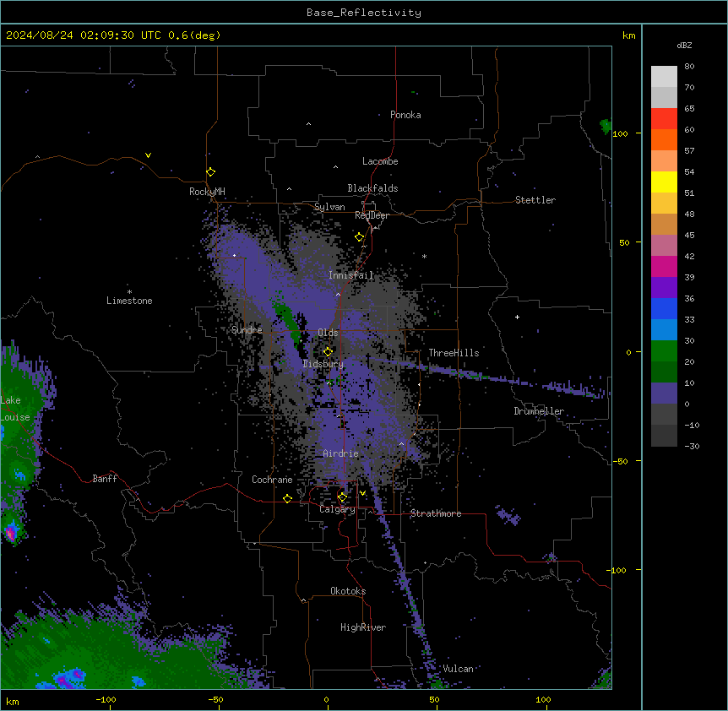The height and width of the screenshot is (711, 728).
Task: Select the yellow diamond marker below Cochrane
Action: coord(287,498)
